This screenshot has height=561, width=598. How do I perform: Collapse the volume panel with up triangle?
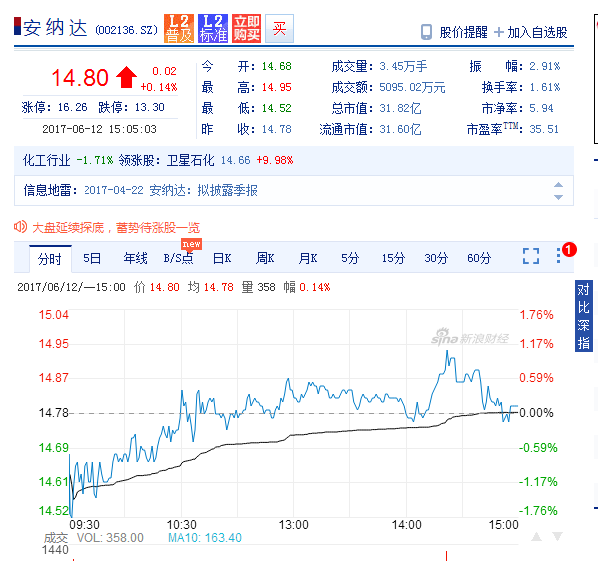[537, 537]
